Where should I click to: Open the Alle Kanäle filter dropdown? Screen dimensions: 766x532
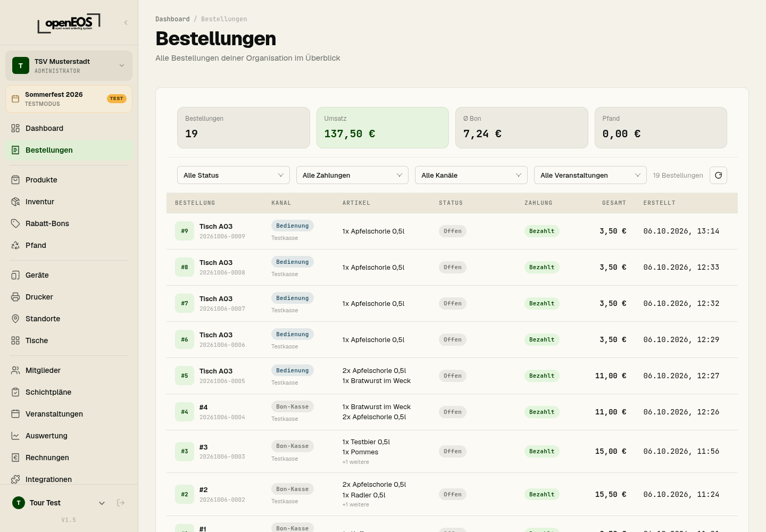[471, 175]
